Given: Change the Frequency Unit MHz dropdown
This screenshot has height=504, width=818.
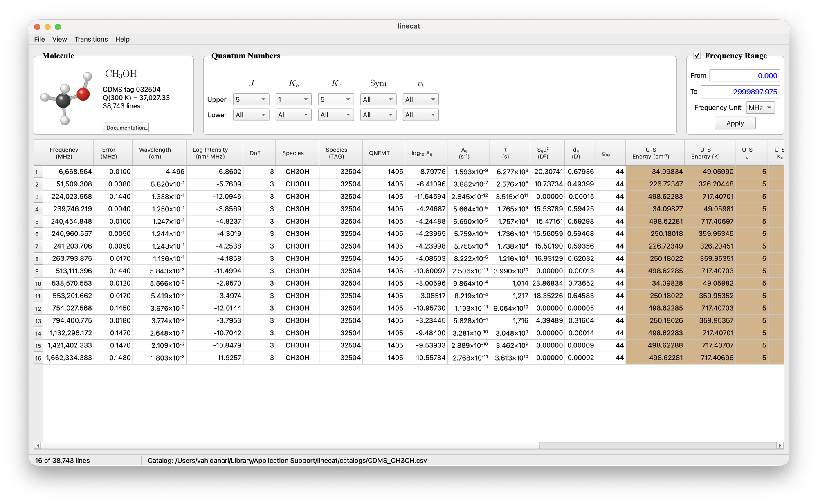Looking at the screenshot, I should pos(760,108).
